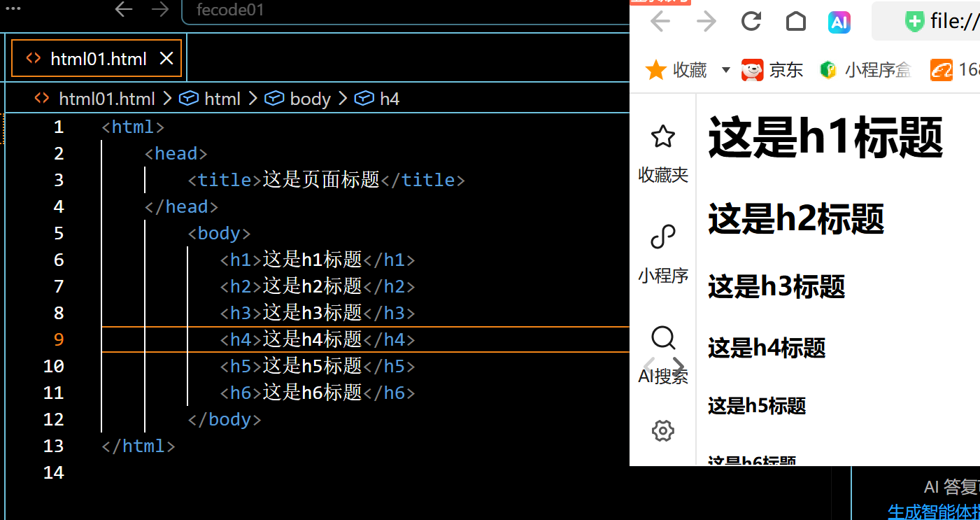Image resolution: width=980 pixels, height=520 pixels.
Task: Open the sidebar settings gear
Action: coord(662,430)
